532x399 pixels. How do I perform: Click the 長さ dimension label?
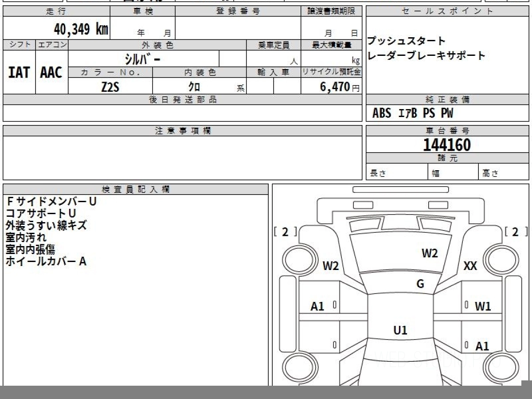(378, 174)
